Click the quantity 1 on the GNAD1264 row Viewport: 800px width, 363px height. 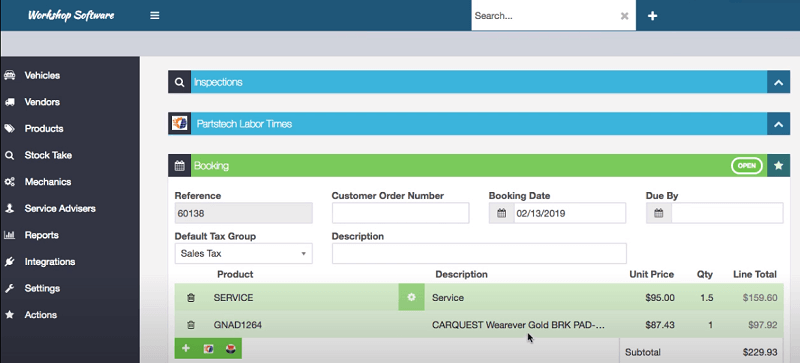tap(711, 325)
